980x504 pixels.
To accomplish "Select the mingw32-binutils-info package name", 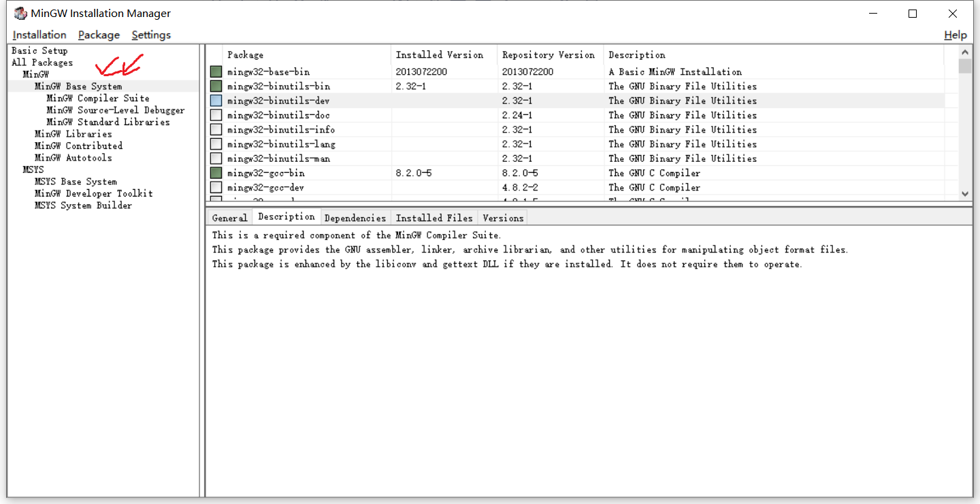I will point(281,129).
